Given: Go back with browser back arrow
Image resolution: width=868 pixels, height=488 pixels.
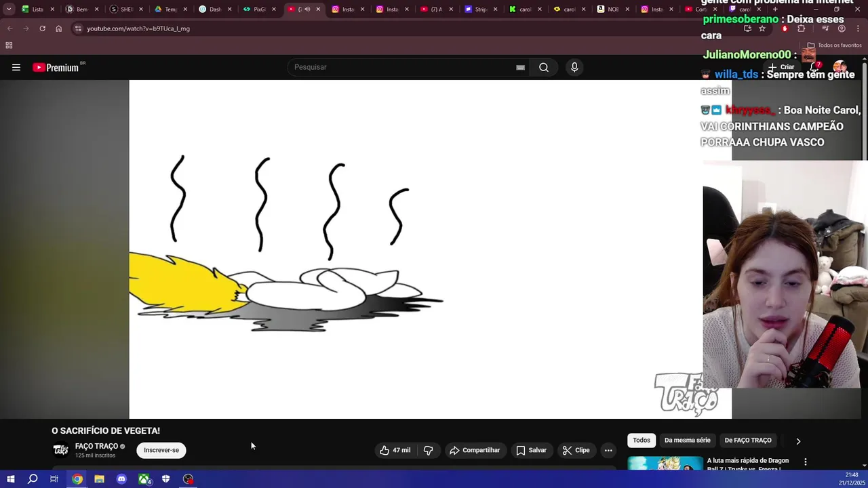Looking at the screenshot, I should pos(9,28).
